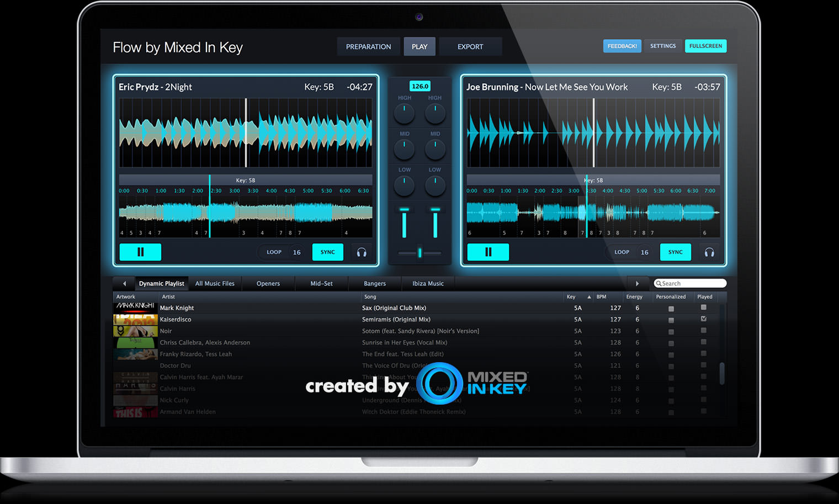
Task: Switch to the Preparation tab
Action: coord(368,47)
